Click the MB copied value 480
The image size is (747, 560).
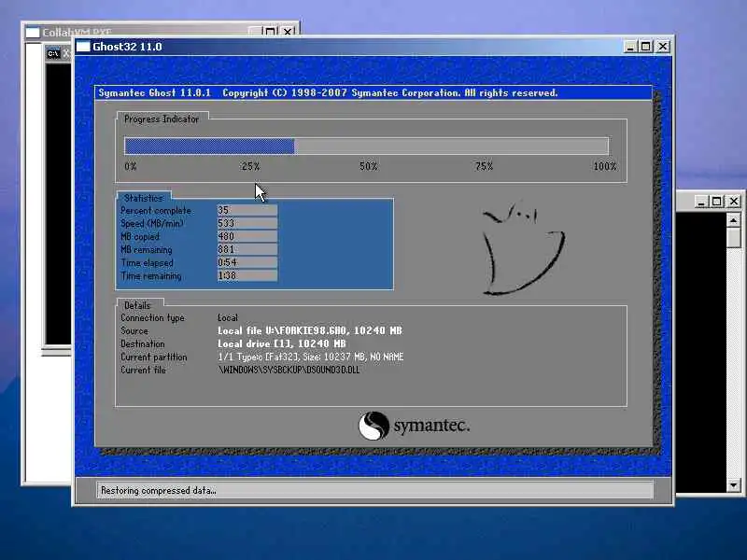247,236
